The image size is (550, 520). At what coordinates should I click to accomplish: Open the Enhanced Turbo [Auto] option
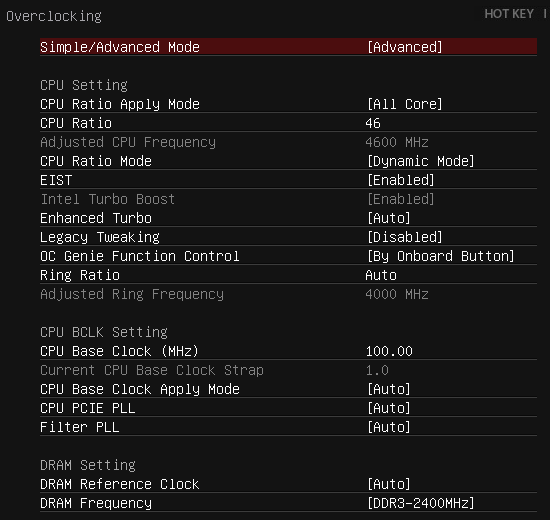pyautogui.click(x=389, y=218)
